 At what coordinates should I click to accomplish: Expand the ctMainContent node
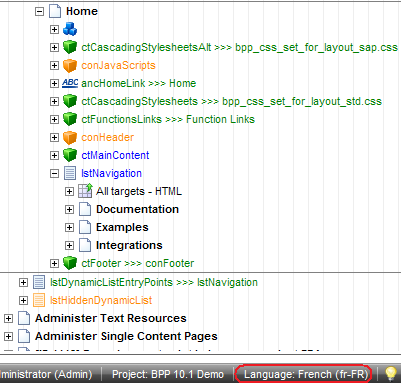pyautogui.click(x=54, y=155)
